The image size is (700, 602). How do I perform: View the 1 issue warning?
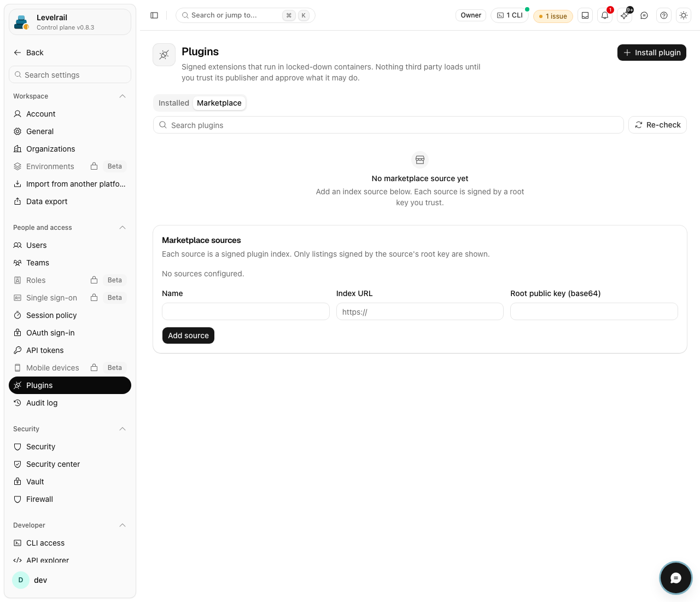coord(553,16)
